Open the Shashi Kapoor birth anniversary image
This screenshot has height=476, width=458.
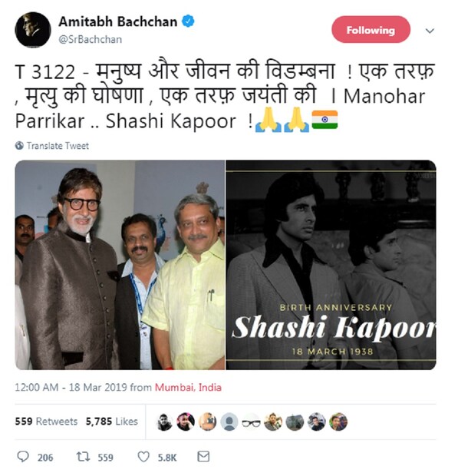point(331,265)
